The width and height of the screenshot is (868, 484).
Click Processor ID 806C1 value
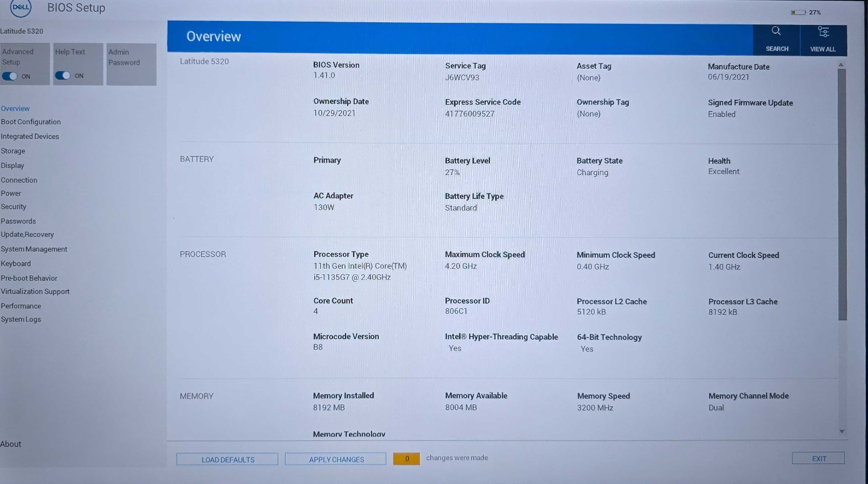[456, 311]
